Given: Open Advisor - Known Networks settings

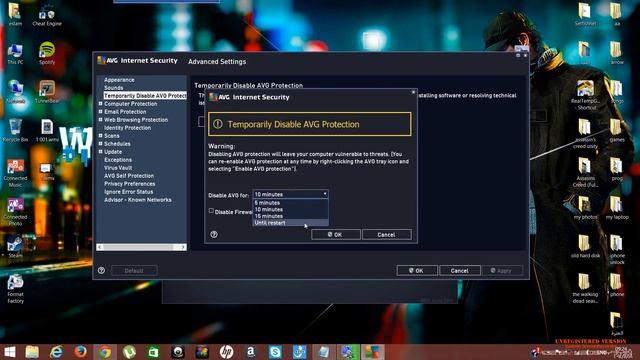Looking at the screenshot, I should click(138, 200).
